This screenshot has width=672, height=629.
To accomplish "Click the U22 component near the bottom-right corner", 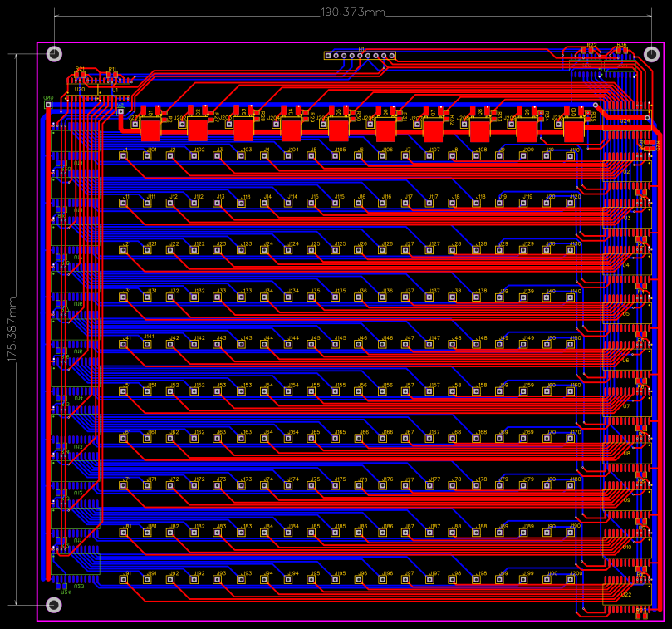I will (x=626, y=594).
